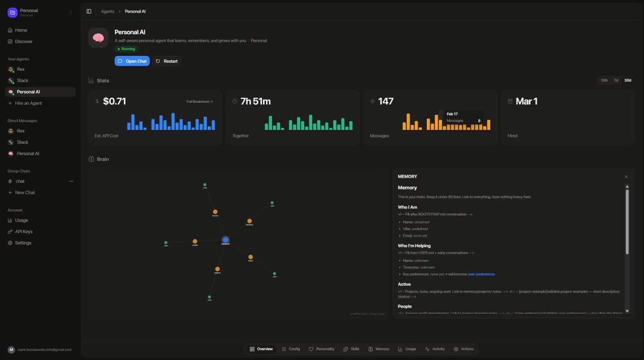Screen dimensions: 644x360
Task: Open Personal AI direct message
Action: 40,153
